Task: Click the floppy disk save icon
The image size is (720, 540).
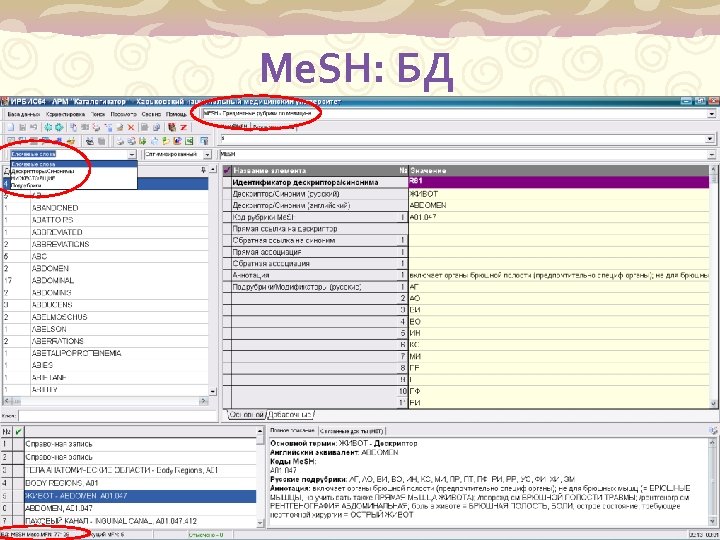Action: pos(22,127)
